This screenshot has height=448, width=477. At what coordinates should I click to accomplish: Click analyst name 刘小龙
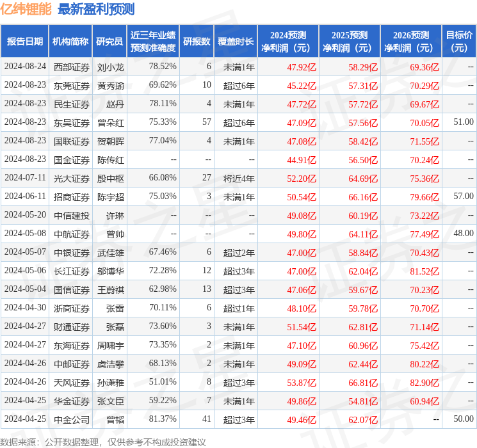[110, 67]
